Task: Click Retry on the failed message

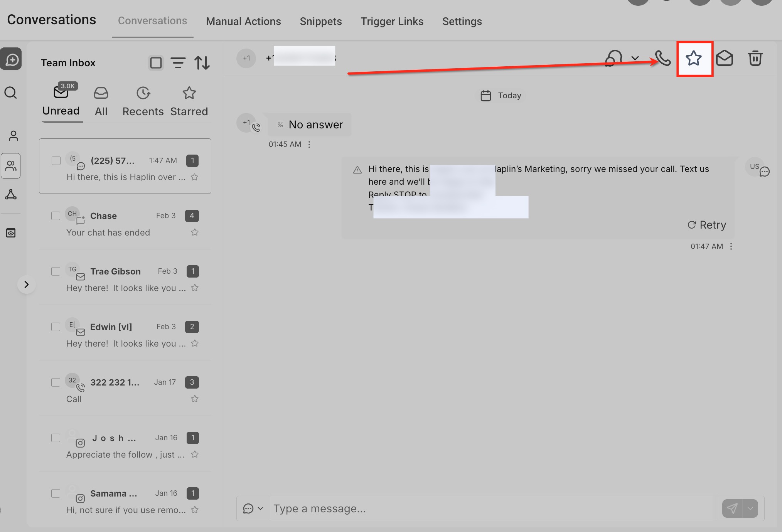Action: (707, 225)
